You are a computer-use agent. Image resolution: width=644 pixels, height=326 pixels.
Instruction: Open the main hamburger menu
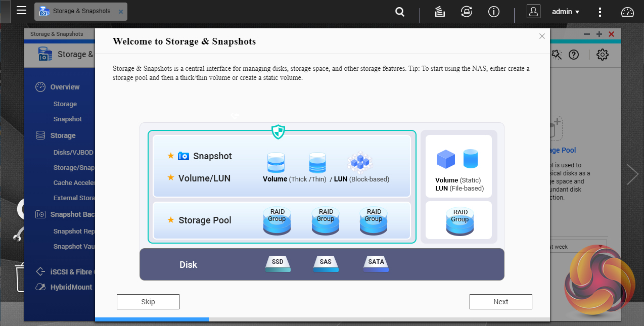point(21,11)
